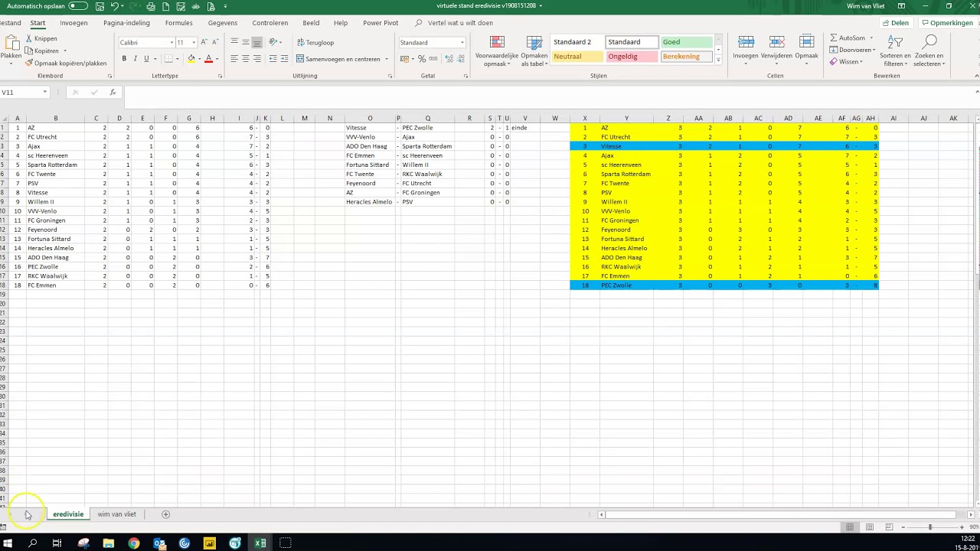Select the Controleren tab

270,23
